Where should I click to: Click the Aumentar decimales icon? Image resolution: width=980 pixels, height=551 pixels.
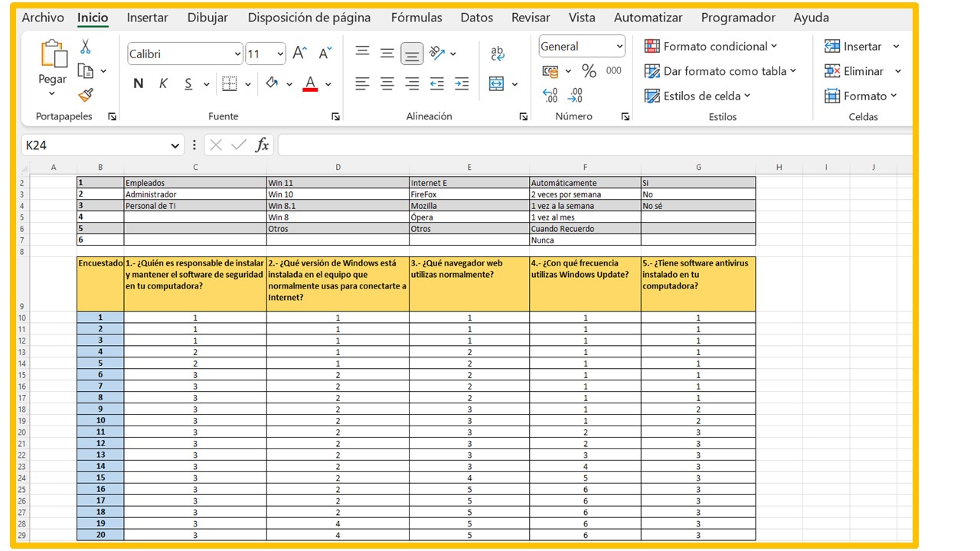[x=548, y=95]
